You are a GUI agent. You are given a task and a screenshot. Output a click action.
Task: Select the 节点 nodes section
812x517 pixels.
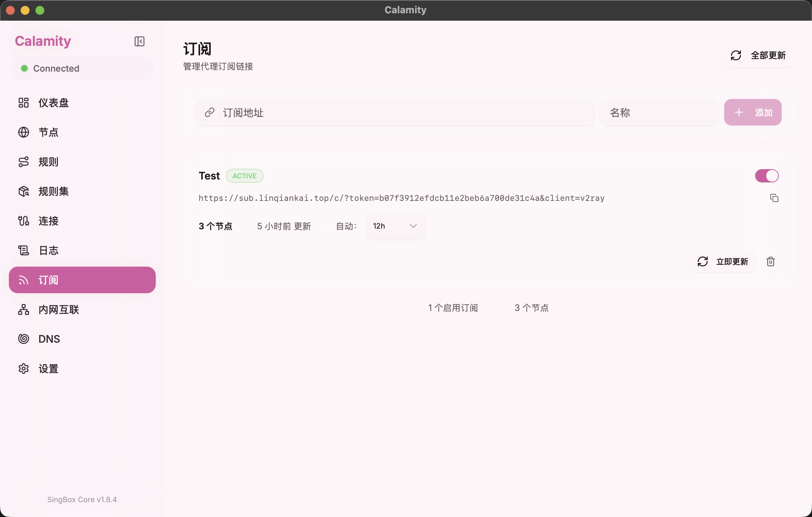48,132
